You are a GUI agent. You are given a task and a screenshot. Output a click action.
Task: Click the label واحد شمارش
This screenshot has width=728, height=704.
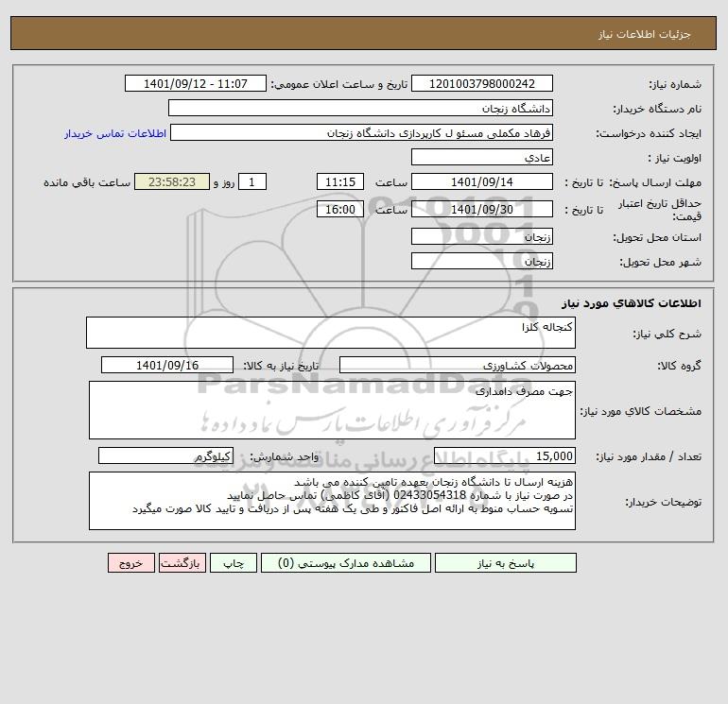tap(285, 457)
